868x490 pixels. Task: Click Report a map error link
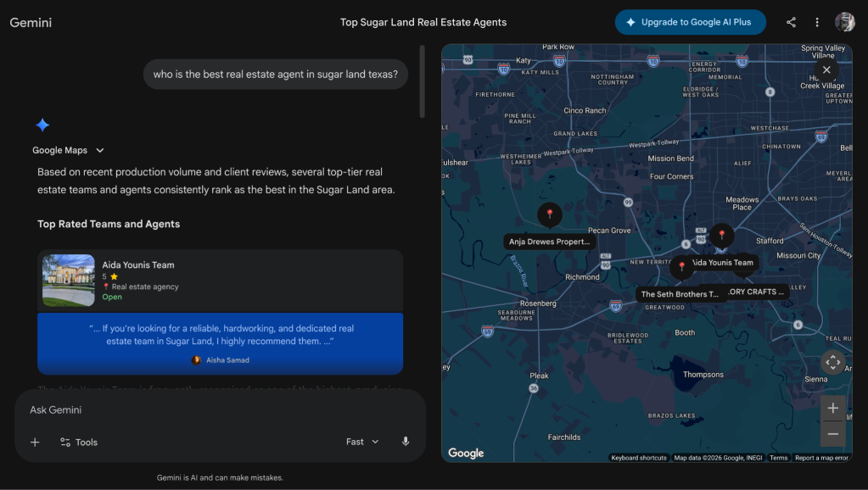tap(821, 458)
